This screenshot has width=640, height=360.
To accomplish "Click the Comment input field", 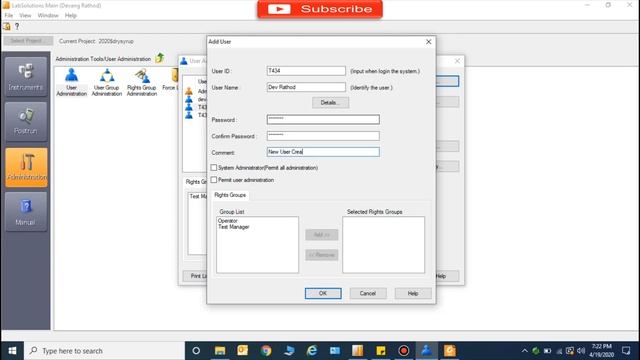I will (x=323, y=152).
